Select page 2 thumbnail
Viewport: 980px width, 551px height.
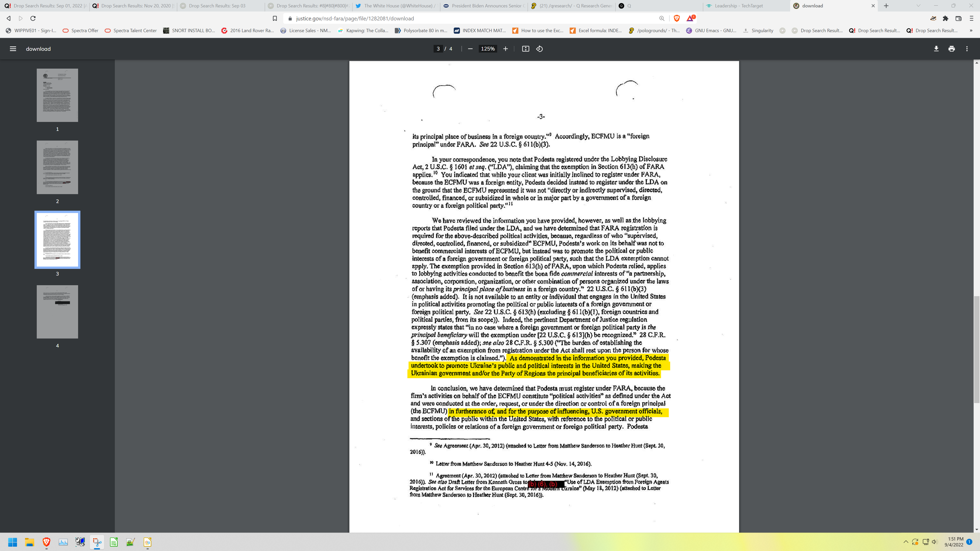[x=57, y=167]
